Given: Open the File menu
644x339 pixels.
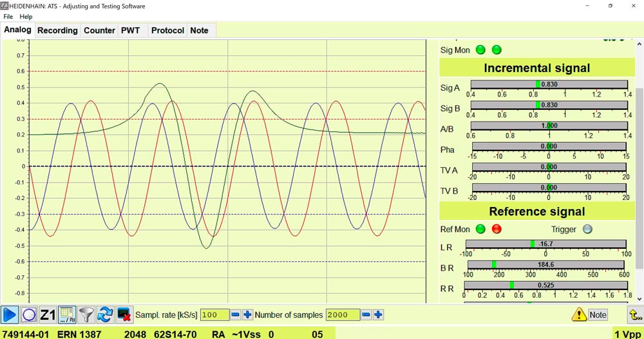Looking at the screenshot, I should coord(8,17).
